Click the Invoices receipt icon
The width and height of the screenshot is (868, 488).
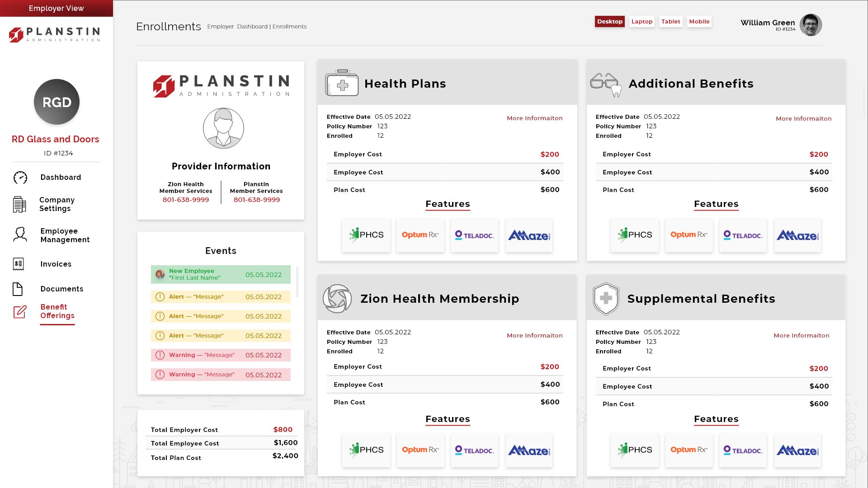pos(19,264)
